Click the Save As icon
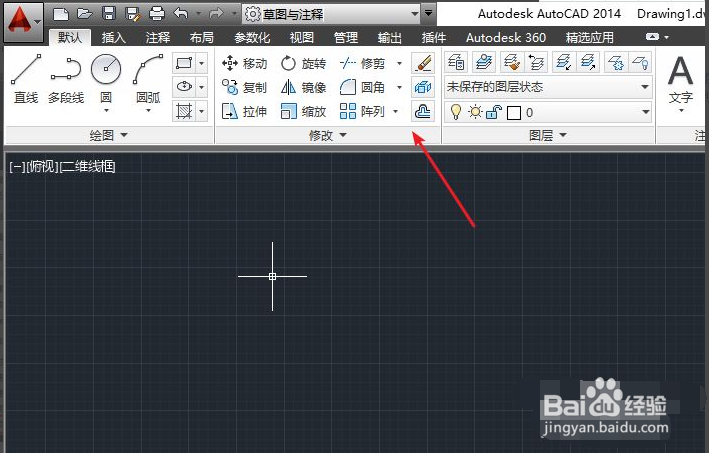The height and width of the screenshot is (453, 709). coord(133,14)
